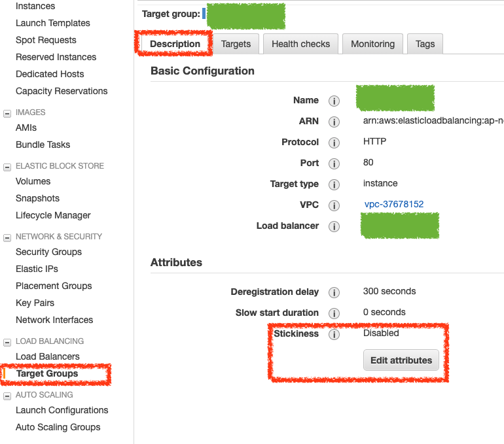This screenshot has height=444, width=504.
Task: Switch to the Health checks tab
Action: 301,44
